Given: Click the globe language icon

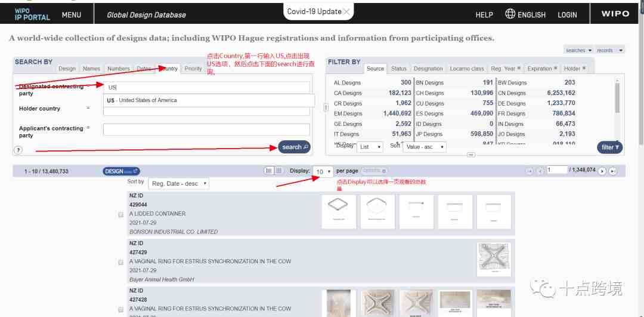Looking at the screenshot, I should point(510,14).
